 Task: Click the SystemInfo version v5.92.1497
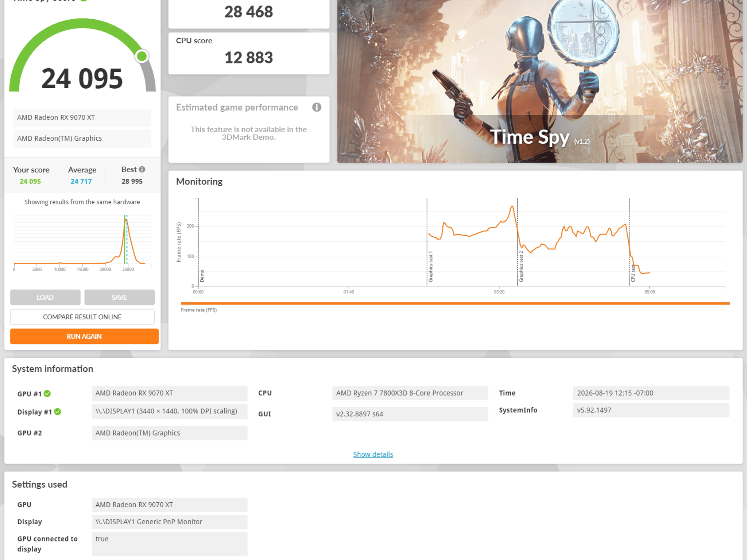[651, 410]
